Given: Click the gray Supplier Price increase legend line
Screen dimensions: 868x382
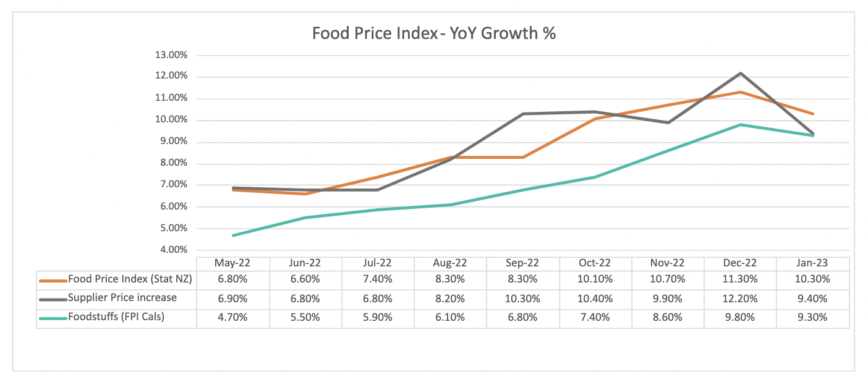Looking at the screenshot, I should point(52,299).
